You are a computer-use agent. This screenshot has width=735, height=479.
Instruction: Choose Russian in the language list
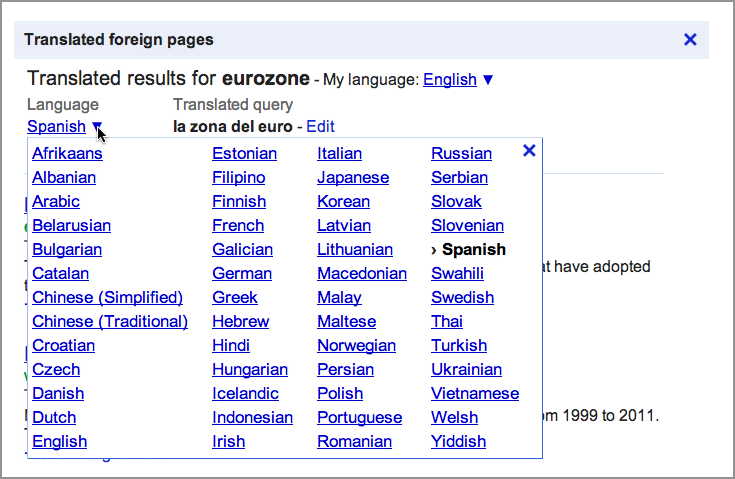[461, 154]
